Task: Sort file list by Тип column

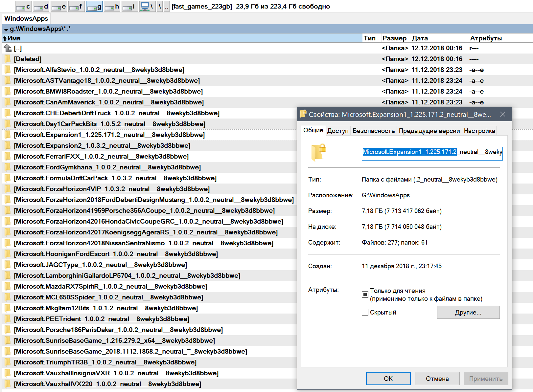Action: coord(372,38)
